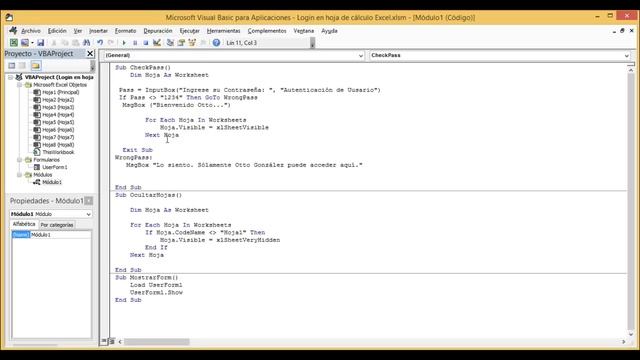Open the Herramientas menu
Image resolution: width=640 pixels, height=360 pixels.
tap(223, 31)
